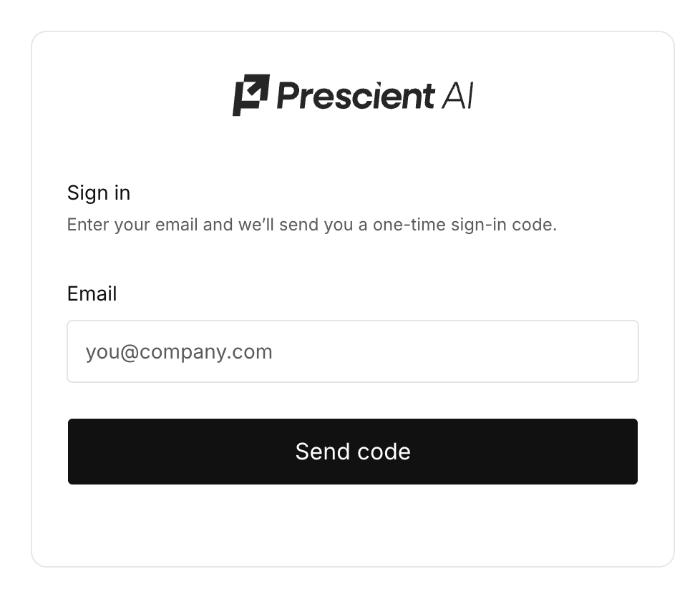Click the Prescient AI arrow logo icon
This screenshot has height=594, width=700.
tap(251, 95)
